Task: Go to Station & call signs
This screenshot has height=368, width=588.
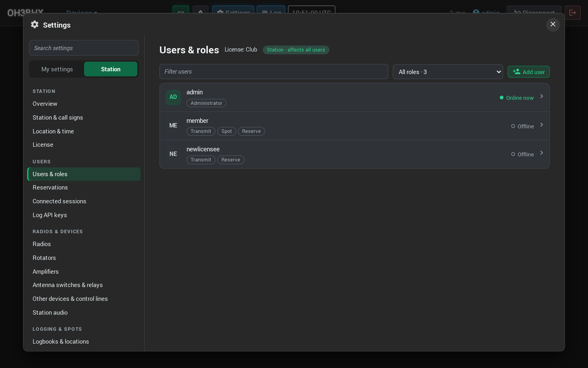Action: [84, 118]
